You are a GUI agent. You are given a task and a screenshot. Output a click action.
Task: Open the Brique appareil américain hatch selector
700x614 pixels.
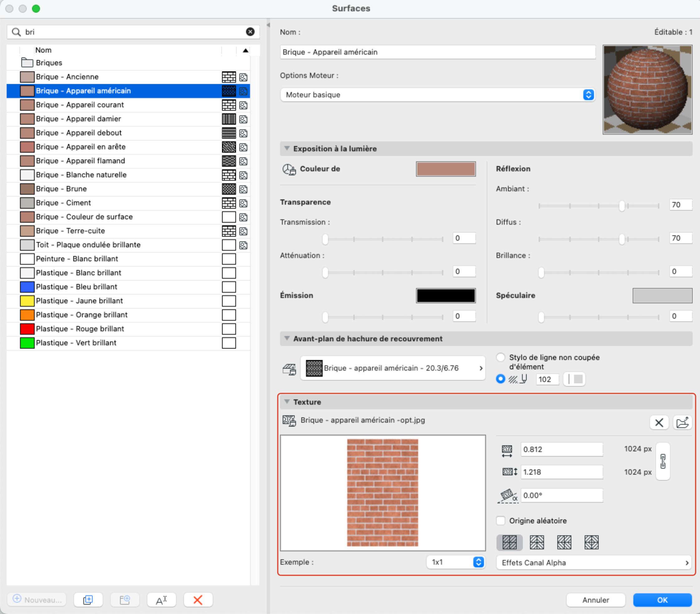coord(393,368)
